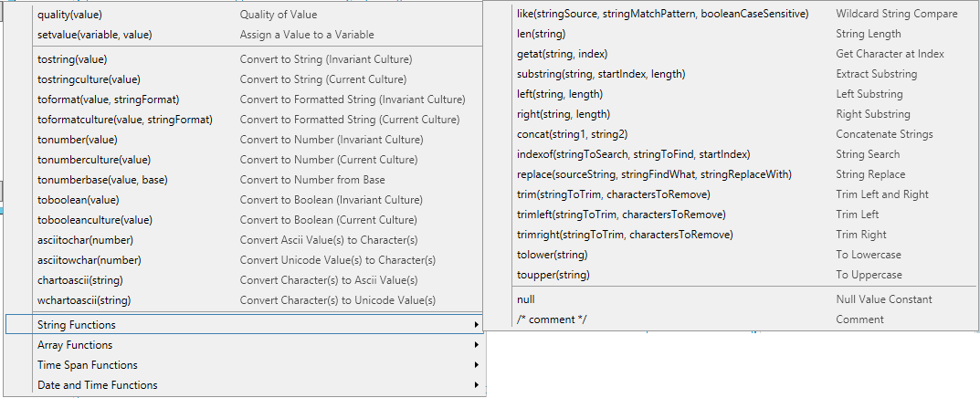Image resolution: width=980 pixels, height=398 pixels.
Task: Pick the toupper(string) function
Action: pyautogui.click(x=553, y=275)
